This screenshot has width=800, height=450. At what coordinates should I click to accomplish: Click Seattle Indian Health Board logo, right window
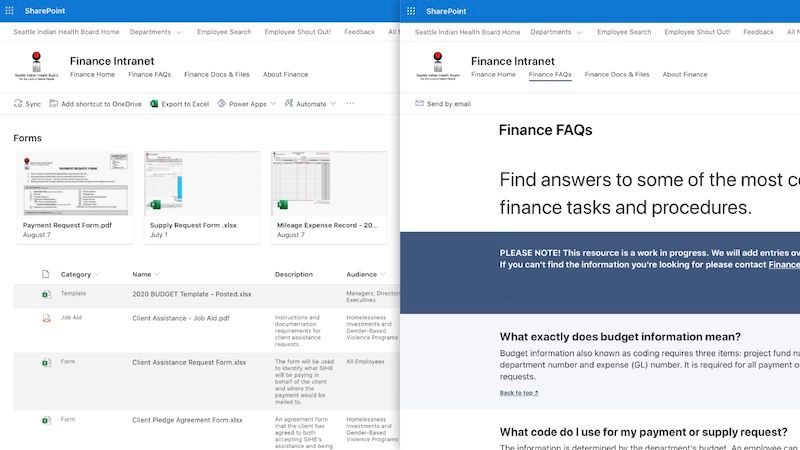pos(438,66)
